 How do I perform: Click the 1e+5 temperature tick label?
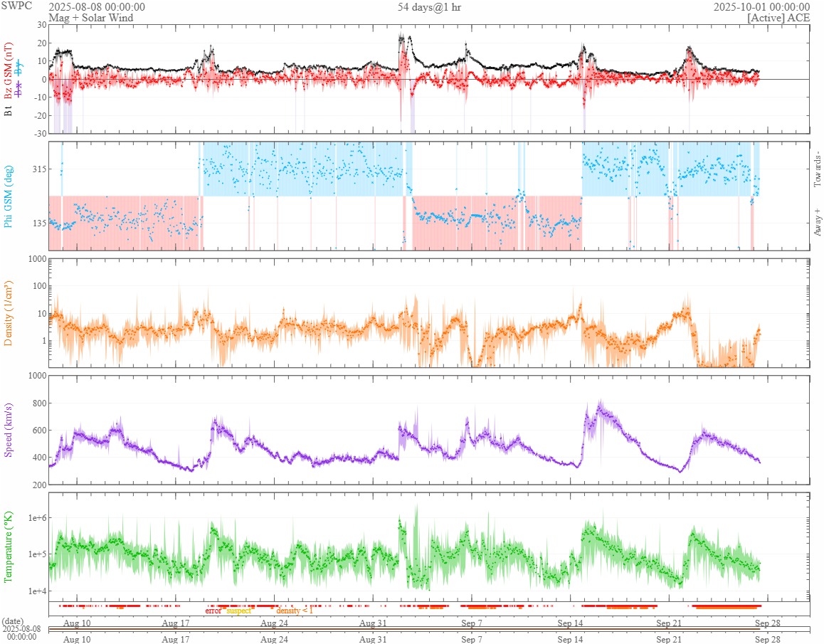[37, 554]
